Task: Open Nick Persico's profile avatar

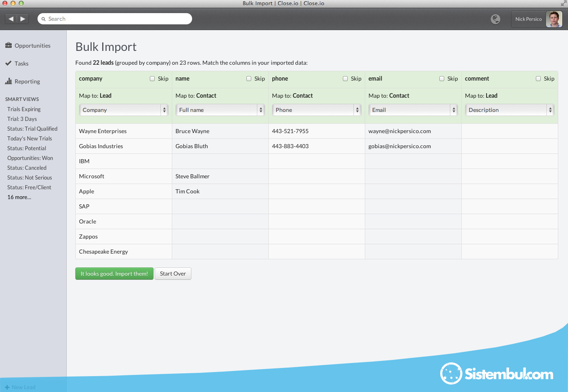Action: point(554,19)
